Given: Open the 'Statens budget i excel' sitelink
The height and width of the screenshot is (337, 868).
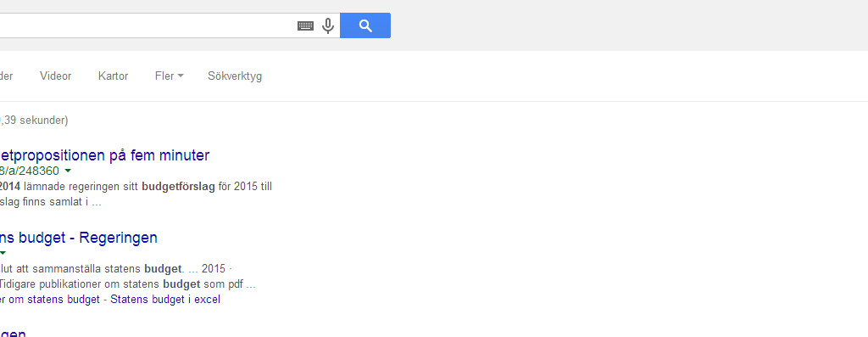Looking at the screenshot, I should coord(165,300).
